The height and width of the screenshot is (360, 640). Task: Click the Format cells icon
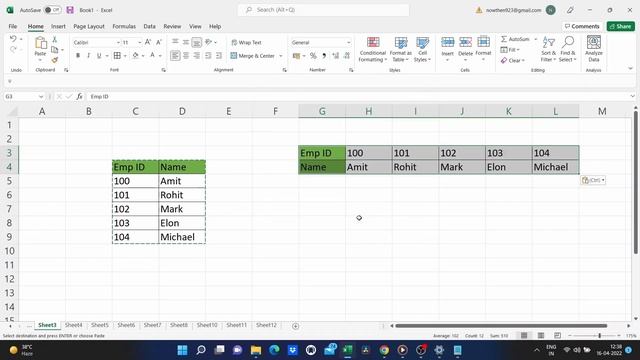(483, 42)
